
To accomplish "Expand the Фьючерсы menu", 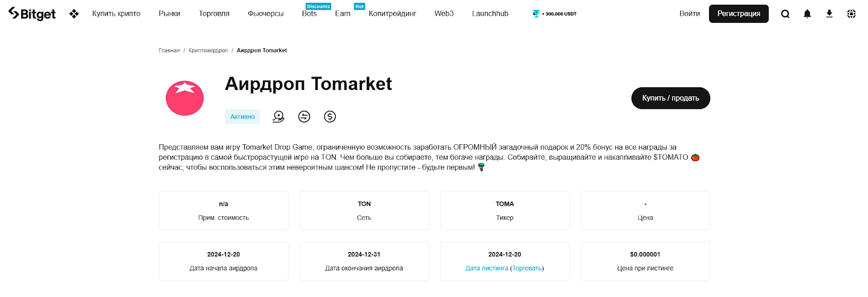I will tap(265, 14).
